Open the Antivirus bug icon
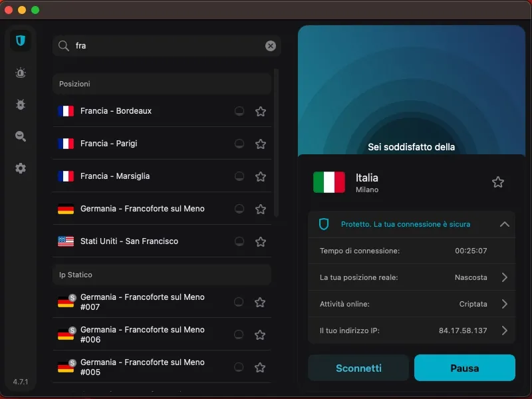Screen dimensions: 532x399 point(20,104)
